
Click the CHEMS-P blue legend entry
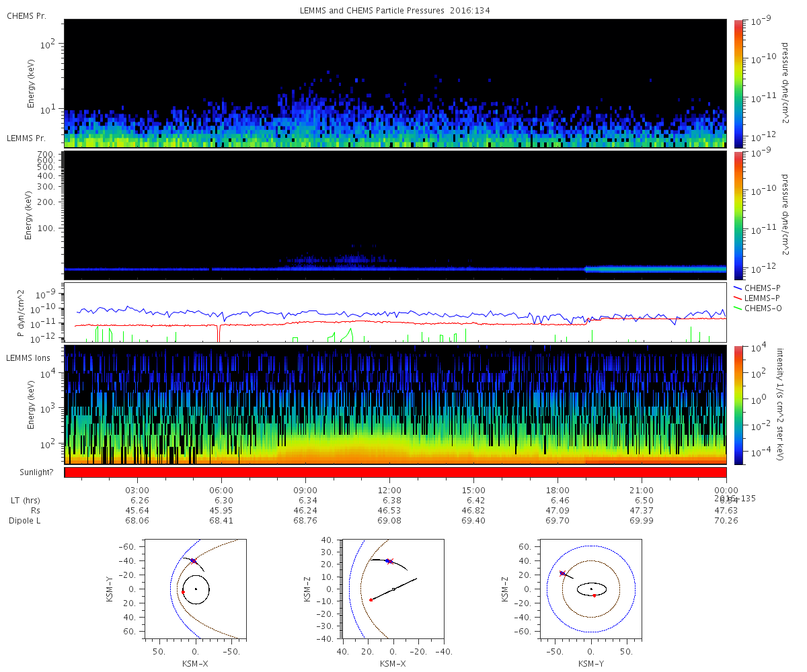[x=760, y=288]
